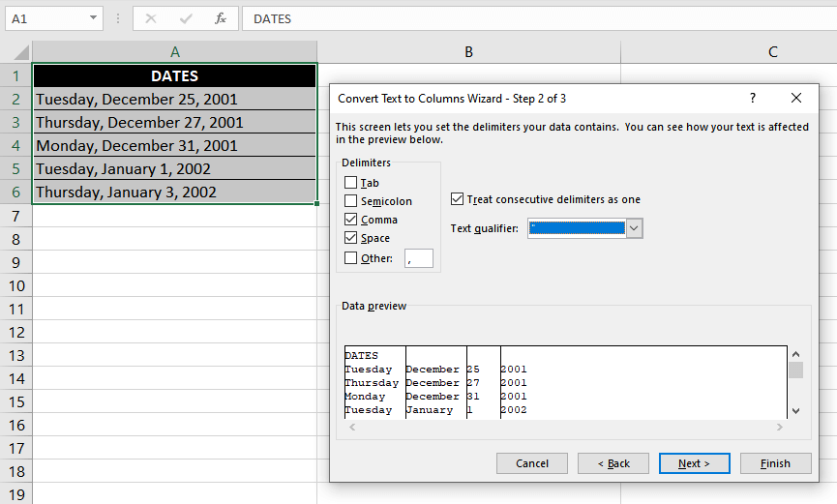Click cell 'Monday, December 31, 2001'

click(174, 146)
